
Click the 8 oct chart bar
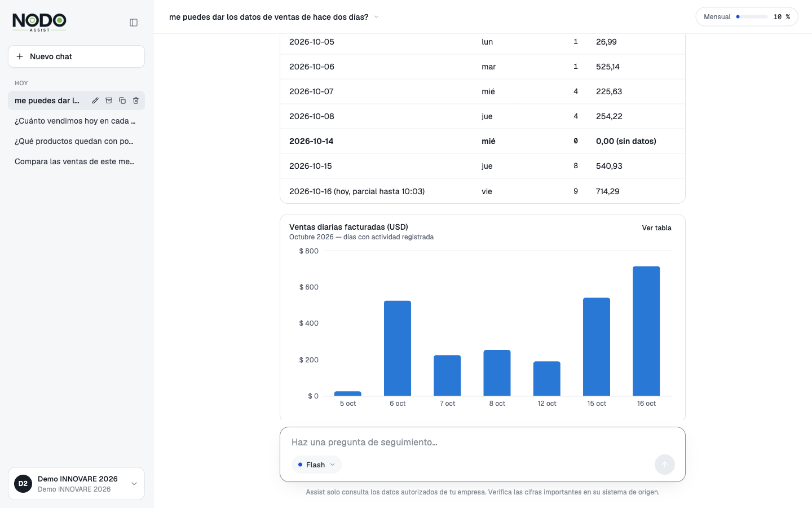click(497, 373)
